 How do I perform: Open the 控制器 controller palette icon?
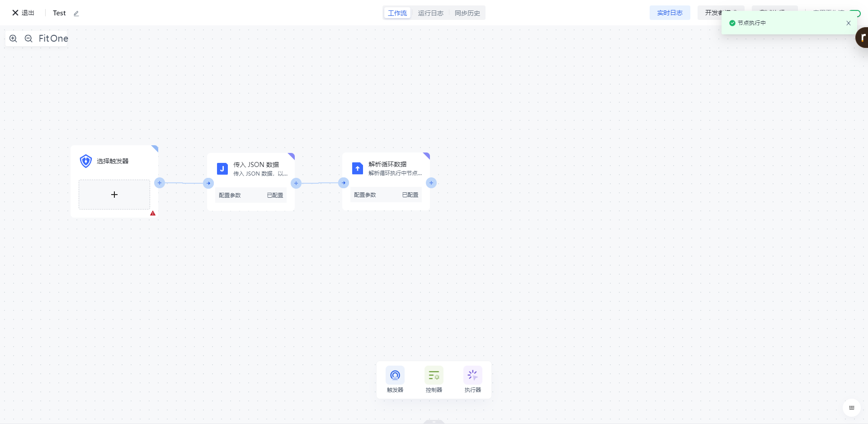[x=434, y=375]
